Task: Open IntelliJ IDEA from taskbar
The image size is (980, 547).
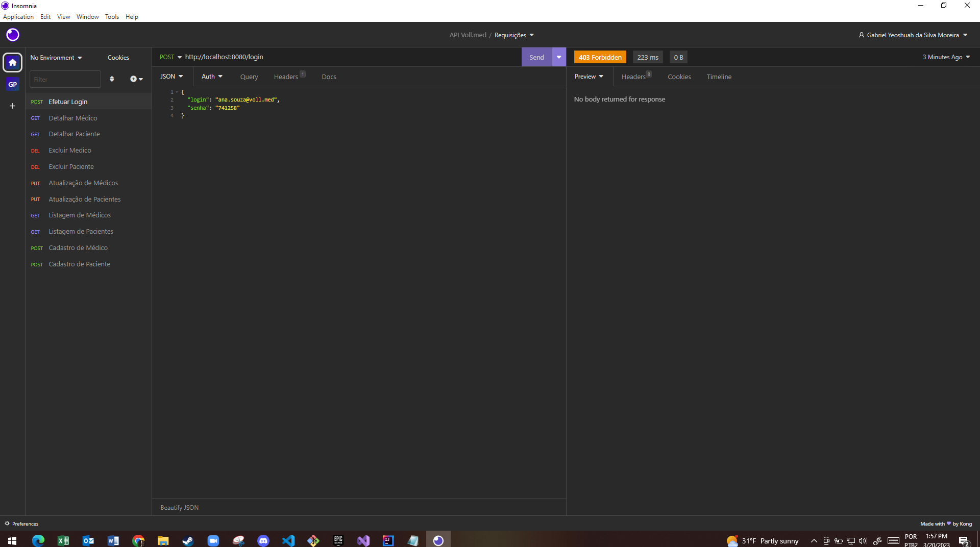Action: click(x=388, y=540)
